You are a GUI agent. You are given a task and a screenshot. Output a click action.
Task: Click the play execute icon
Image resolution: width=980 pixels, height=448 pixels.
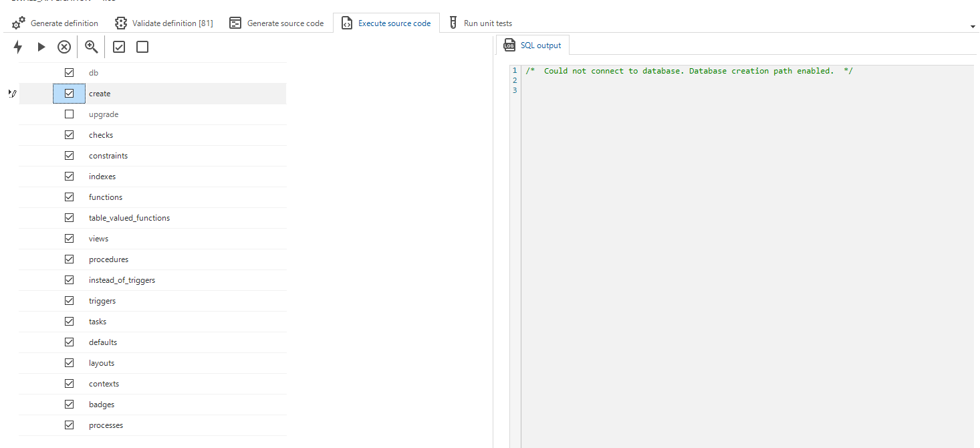click(41, 47)
